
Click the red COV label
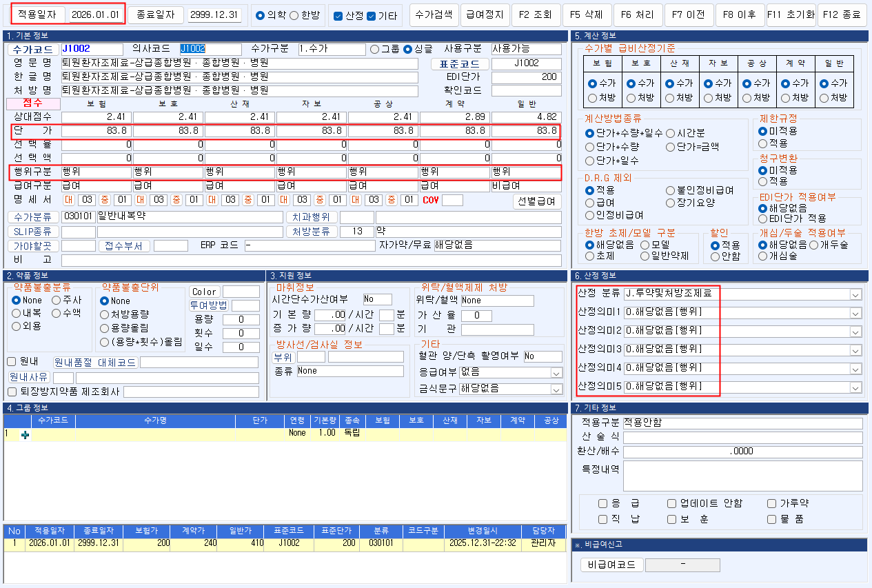coord(430,200)
